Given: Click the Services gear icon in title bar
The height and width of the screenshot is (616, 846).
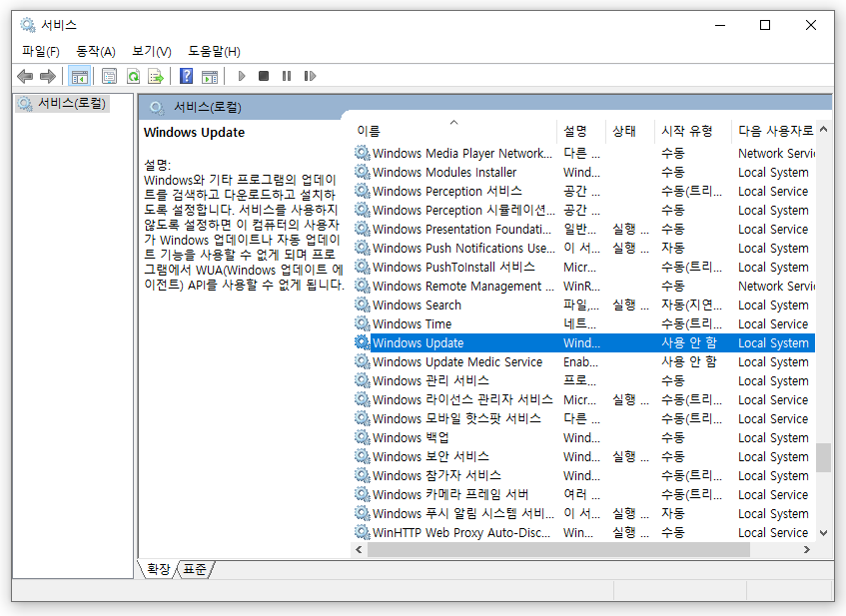Looking at the screenshot, I should point(28,25).
